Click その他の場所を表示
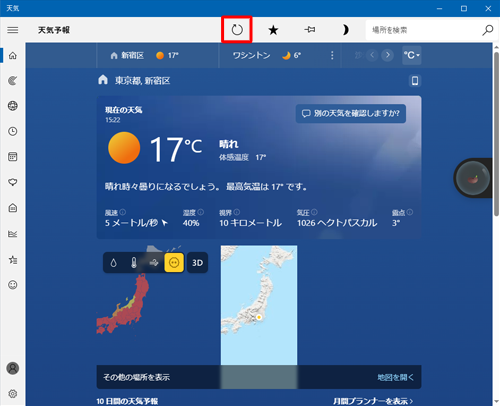This screenshot has width=500, height=406. [x=136, y=377]
